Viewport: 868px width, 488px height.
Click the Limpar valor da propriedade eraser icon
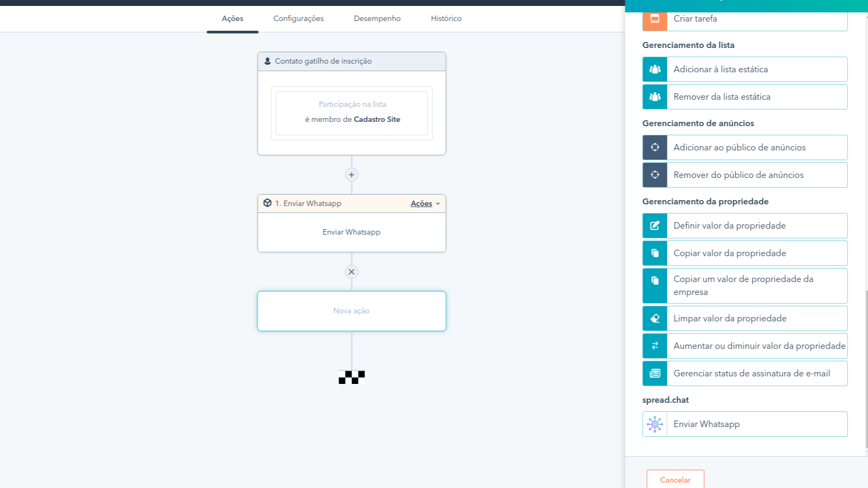pyautogui.click(x=655, y=319)
